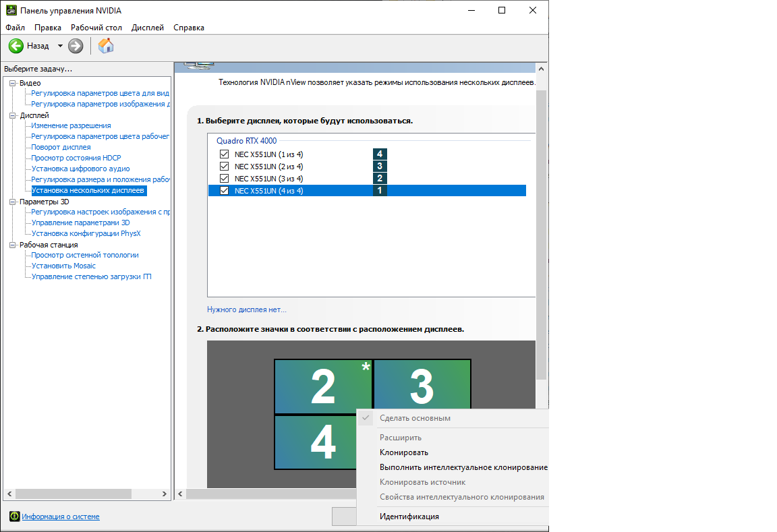Select display thumbnail 3 in the arrangement
777x532 pixels.
(x=422, y=384)
